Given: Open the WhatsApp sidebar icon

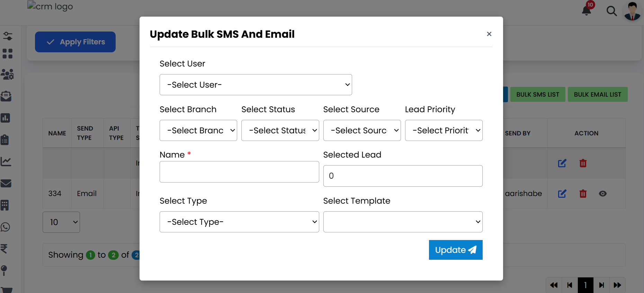Looking at the screenshot, I should coord(6,227).
